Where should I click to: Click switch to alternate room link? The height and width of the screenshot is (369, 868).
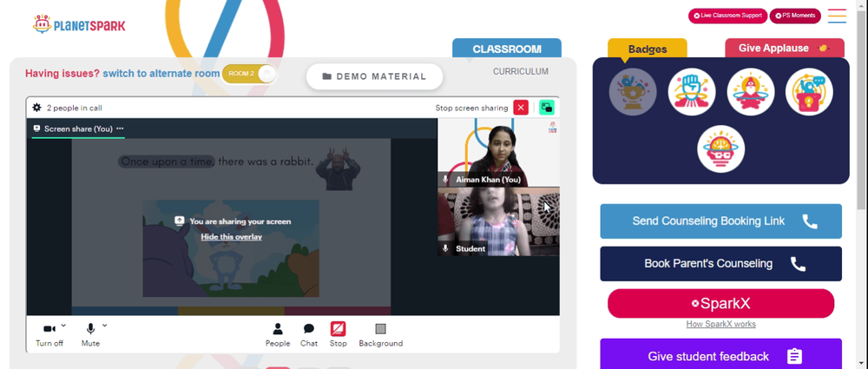[x=161, y=73]
